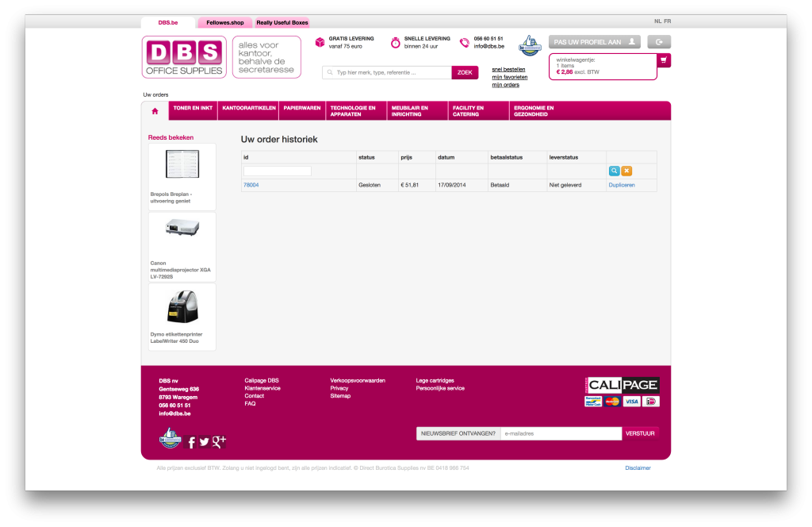Click the DBS Office Supplies logo

pyautogui.click(x=184, y=57)
